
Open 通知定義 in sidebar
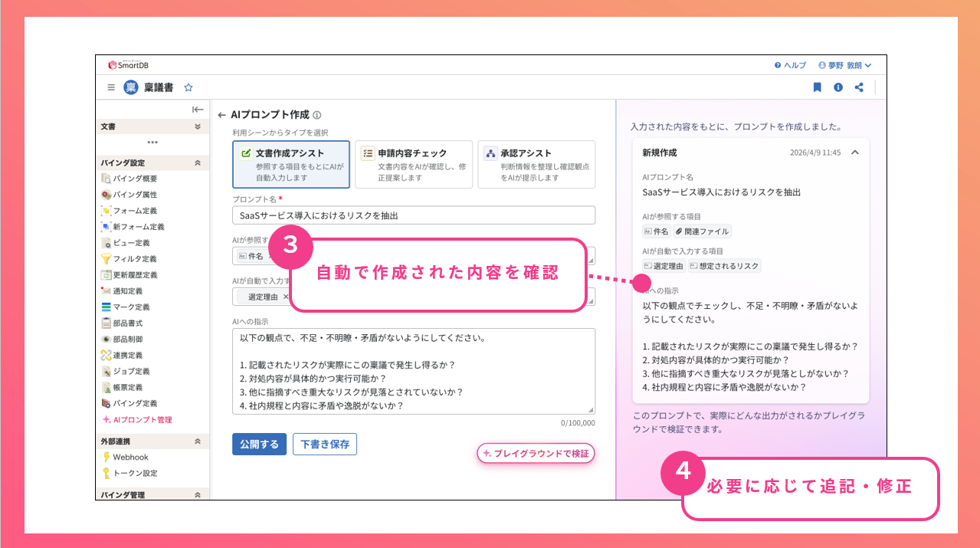[122, 291]
